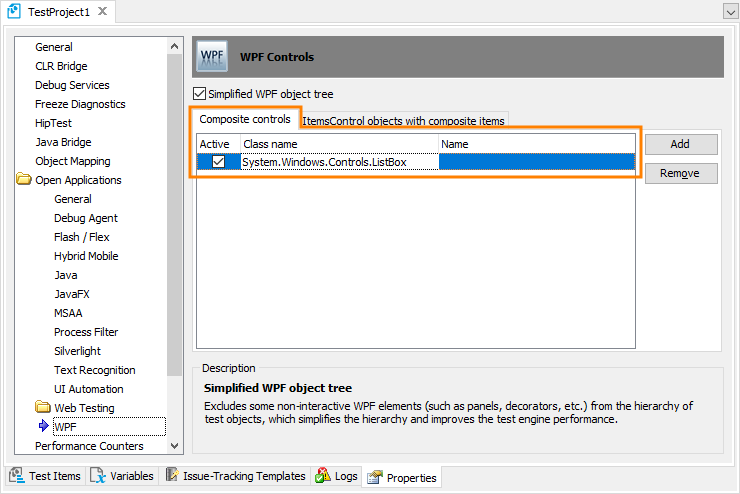Open the tab list dropdown arrow
740x494 pixels.
coord(730,11)
